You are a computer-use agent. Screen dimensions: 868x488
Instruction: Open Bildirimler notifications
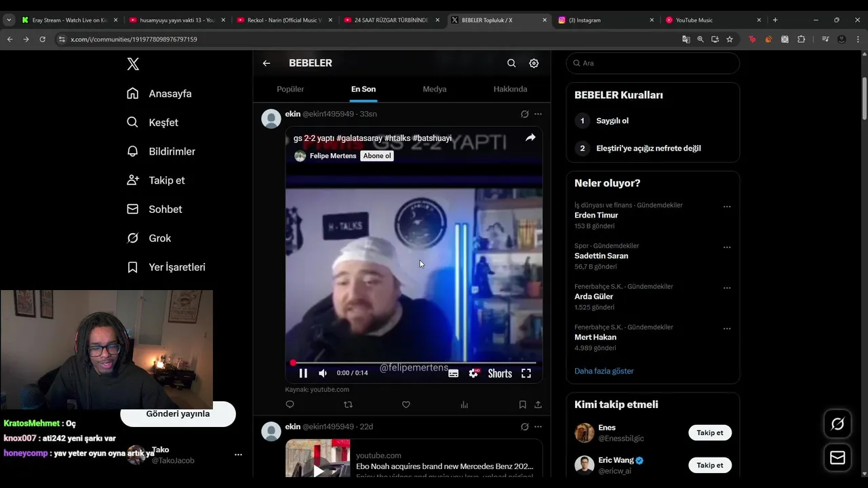pos(161,151)
